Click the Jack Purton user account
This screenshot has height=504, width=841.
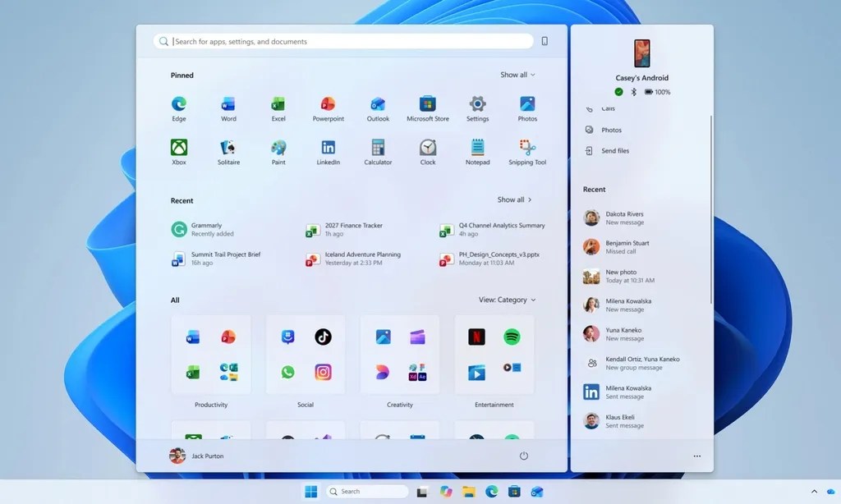tap(196, 456)
